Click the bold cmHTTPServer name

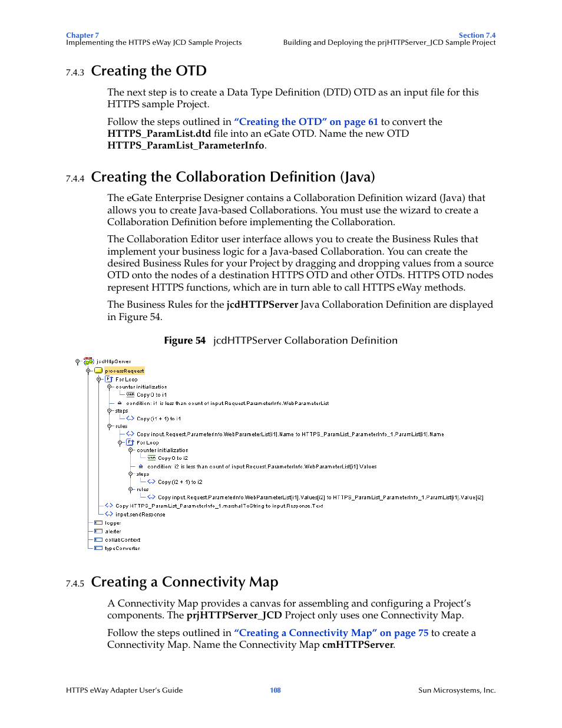tap(358, 644)
